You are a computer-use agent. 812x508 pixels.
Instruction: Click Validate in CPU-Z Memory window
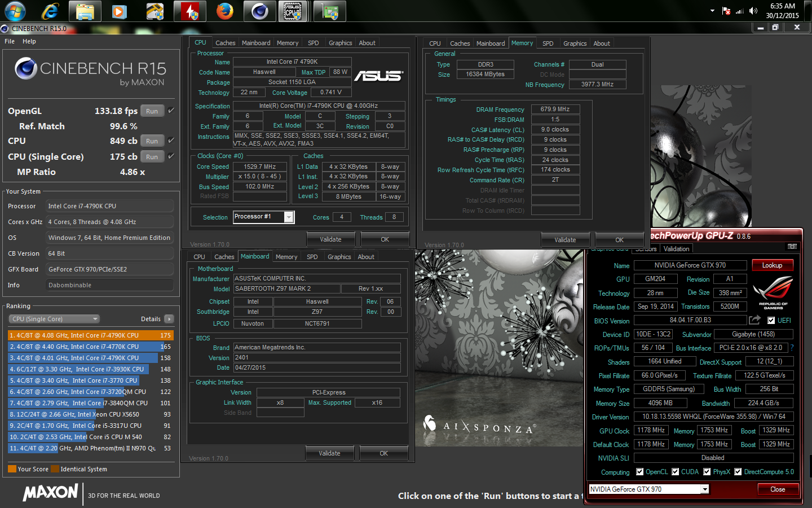pyautogui.click(x=565, y=240)
